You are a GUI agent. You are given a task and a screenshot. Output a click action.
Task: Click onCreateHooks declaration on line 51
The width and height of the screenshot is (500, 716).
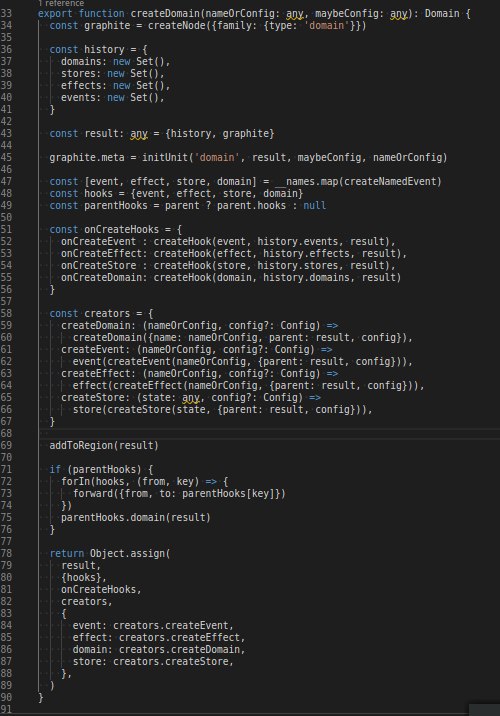click(x=122, y=230)
